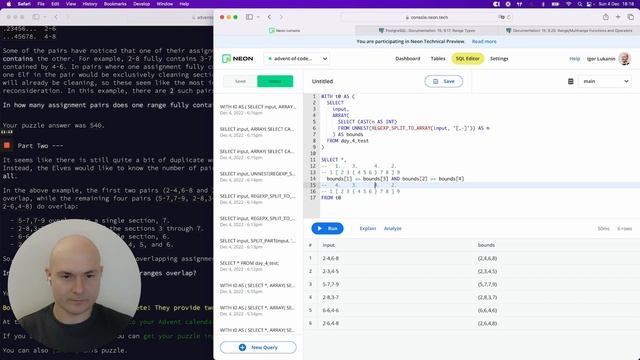Viewport: 640px width, 360px height.
Task: Select result cell 5-7,7-9
Action: click(x=331, y=284)
